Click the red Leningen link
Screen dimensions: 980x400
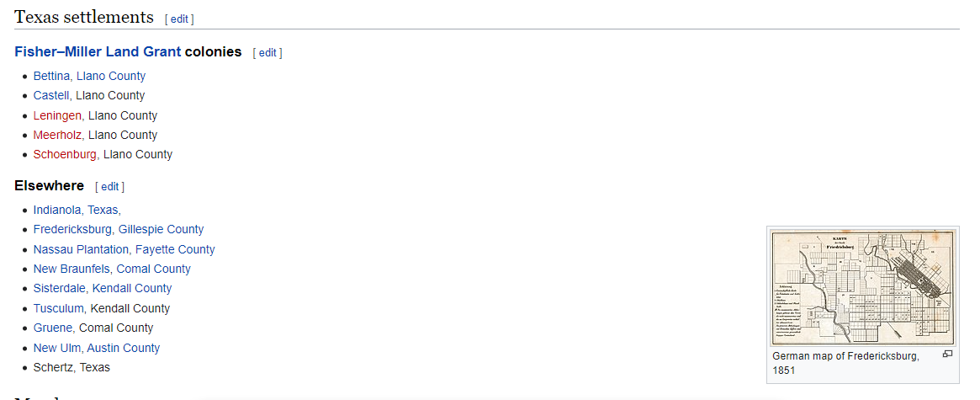tap(57, 115)
